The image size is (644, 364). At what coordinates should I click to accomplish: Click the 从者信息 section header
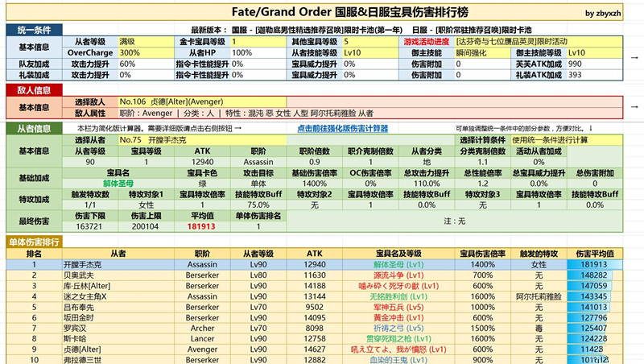[34, 129]
